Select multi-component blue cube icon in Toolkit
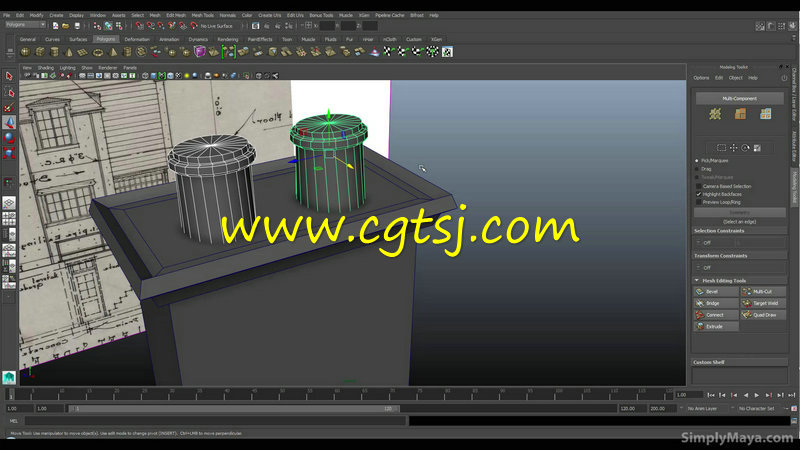The width and height of the screenshot is (800, 450). tap(765, 114)
